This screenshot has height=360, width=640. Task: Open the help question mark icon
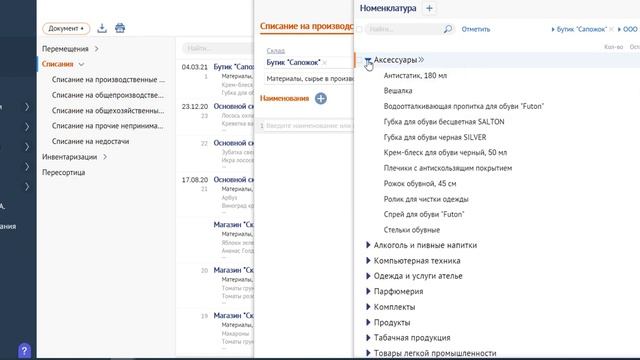pyautogui.click(x=24, y=351)
